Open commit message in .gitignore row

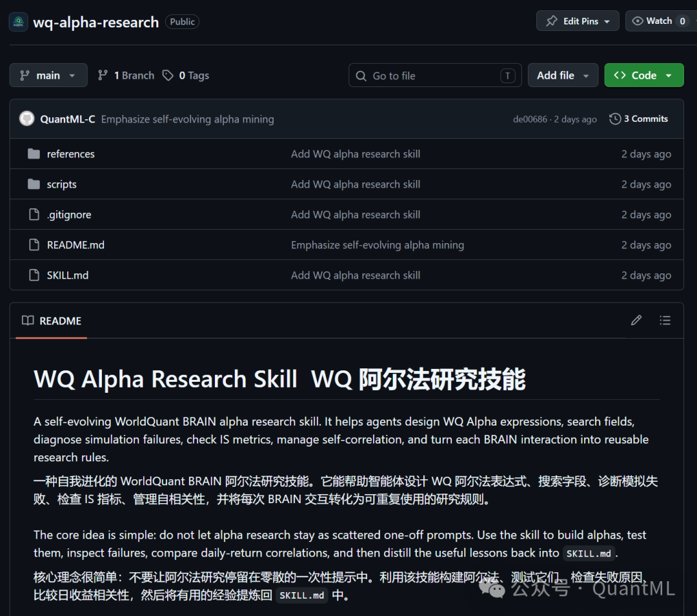coord(356,215)
